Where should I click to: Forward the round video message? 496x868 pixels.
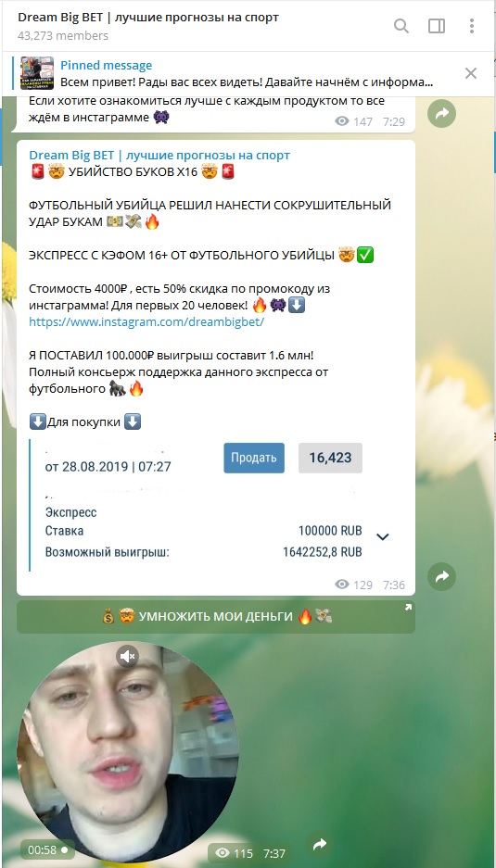click(x=319, y=845)
